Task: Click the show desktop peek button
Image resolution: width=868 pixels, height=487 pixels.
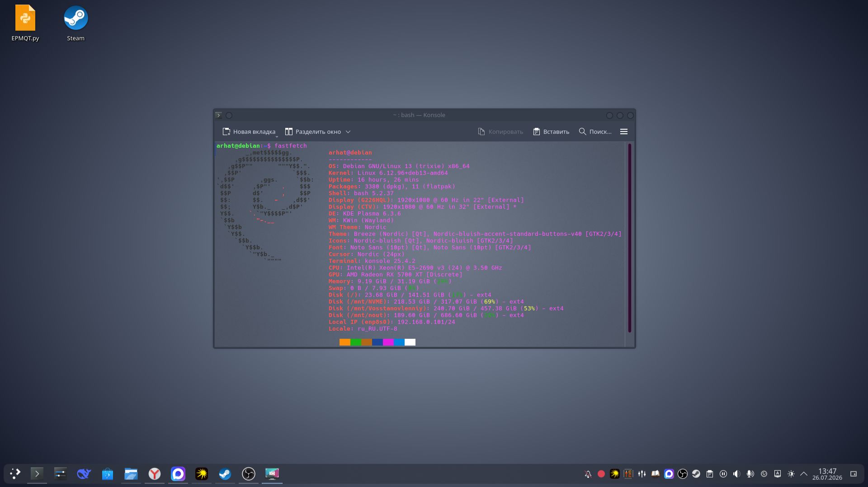Action: coord(854,474)
